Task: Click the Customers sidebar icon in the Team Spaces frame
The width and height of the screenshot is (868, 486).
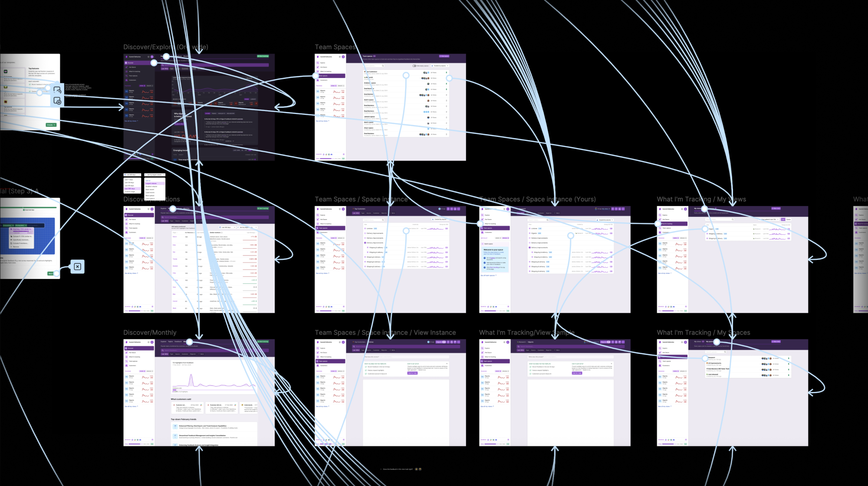Action: [x=318, y=80]
